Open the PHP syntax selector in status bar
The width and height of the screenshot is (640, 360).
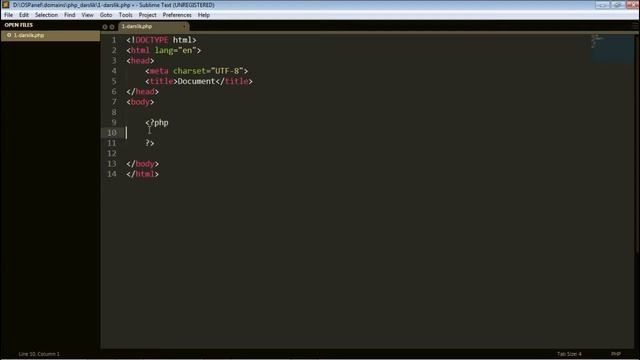(x=616, y=354)
